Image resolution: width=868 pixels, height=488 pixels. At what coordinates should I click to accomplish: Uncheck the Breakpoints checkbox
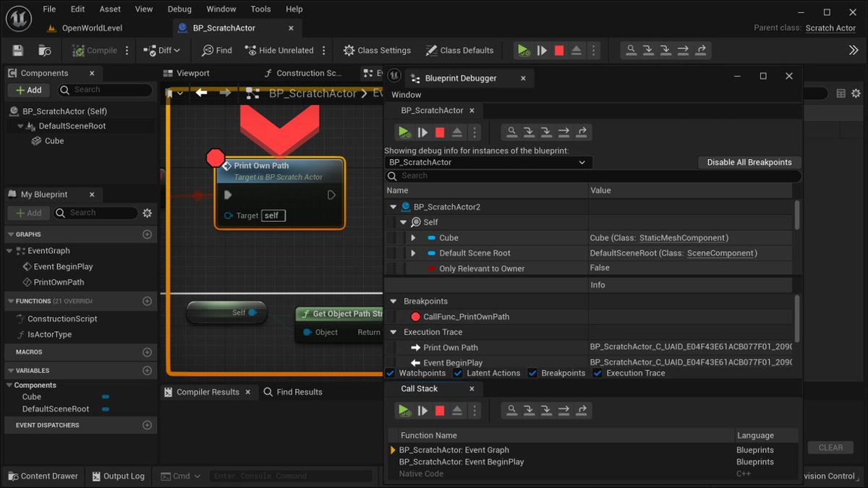[532, 373]
